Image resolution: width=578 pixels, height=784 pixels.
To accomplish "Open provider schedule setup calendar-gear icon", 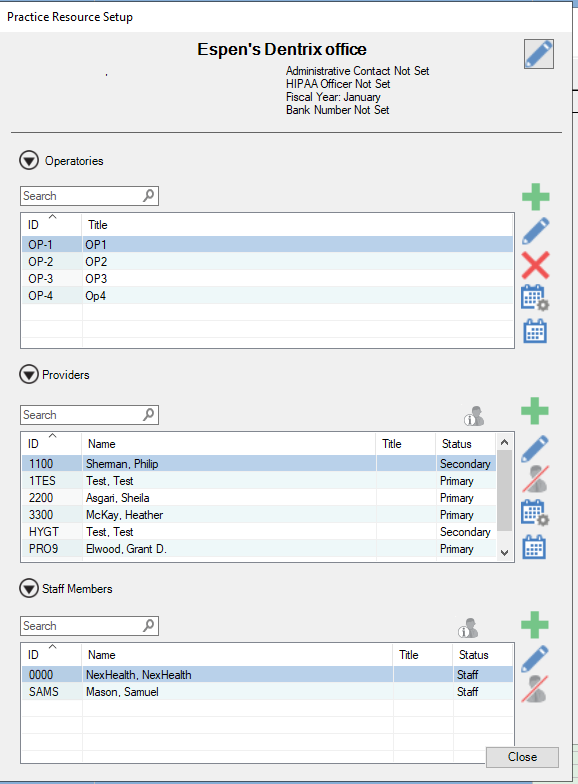I will pos(535,512).
